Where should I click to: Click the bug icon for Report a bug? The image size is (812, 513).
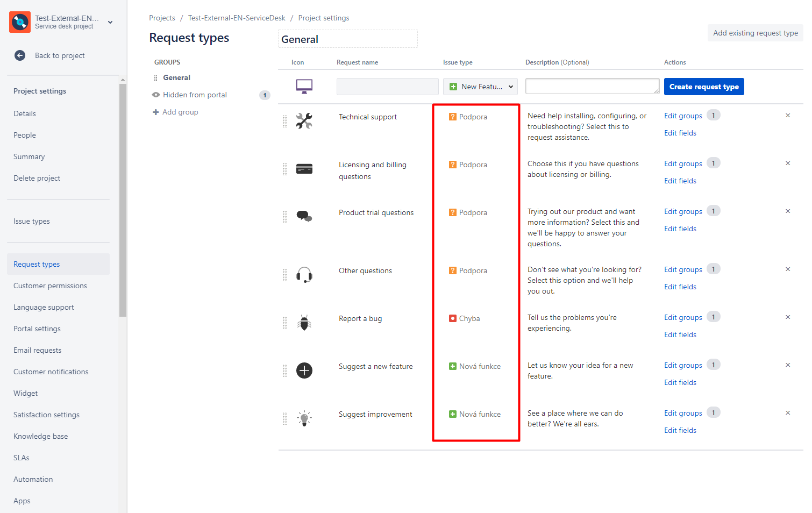(304, 323)
